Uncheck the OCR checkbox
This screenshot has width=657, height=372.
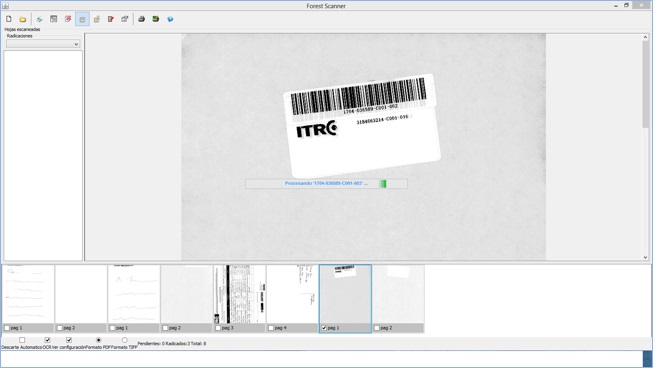[47, 340]
